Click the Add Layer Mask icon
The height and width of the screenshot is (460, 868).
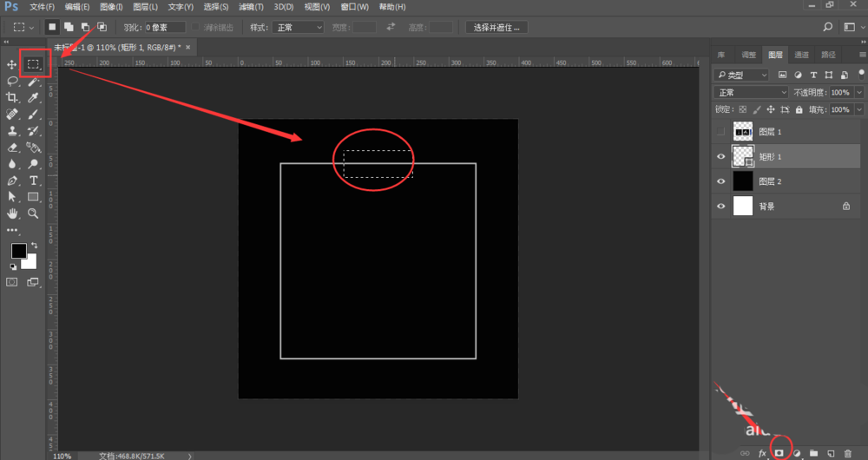tap(779, 453)
